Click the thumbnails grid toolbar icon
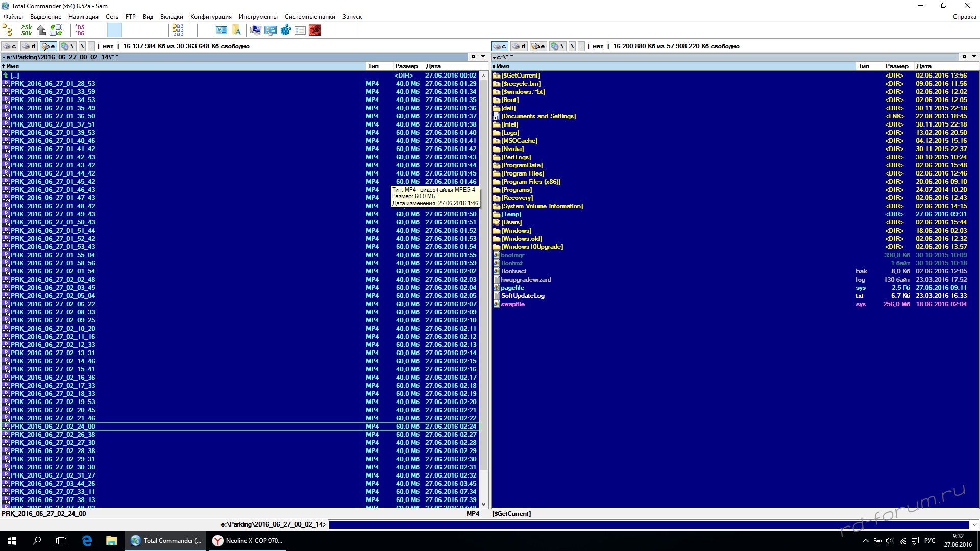980x551 pixels. tap(178, 31)
